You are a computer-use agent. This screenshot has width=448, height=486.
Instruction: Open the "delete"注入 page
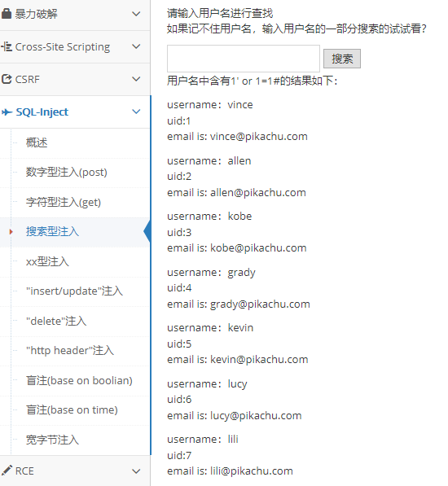click(x=56, y=321)
